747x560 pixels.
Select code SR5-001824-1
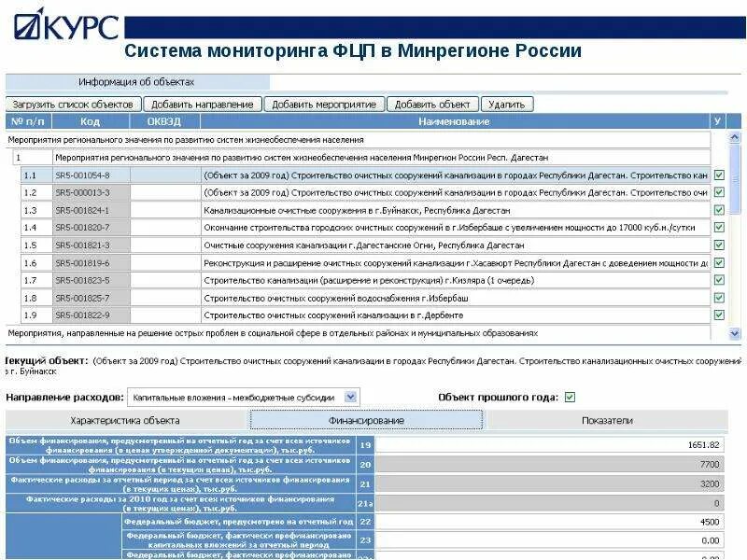pyautogui.click(x=91, y=211)
